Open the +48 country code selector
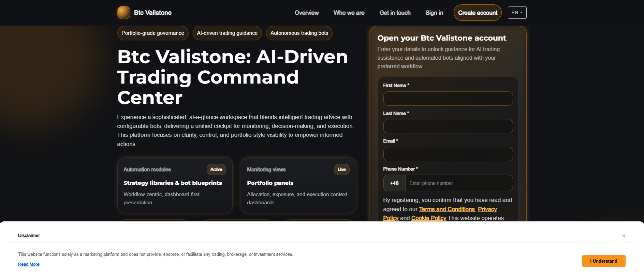 point(394,183)
